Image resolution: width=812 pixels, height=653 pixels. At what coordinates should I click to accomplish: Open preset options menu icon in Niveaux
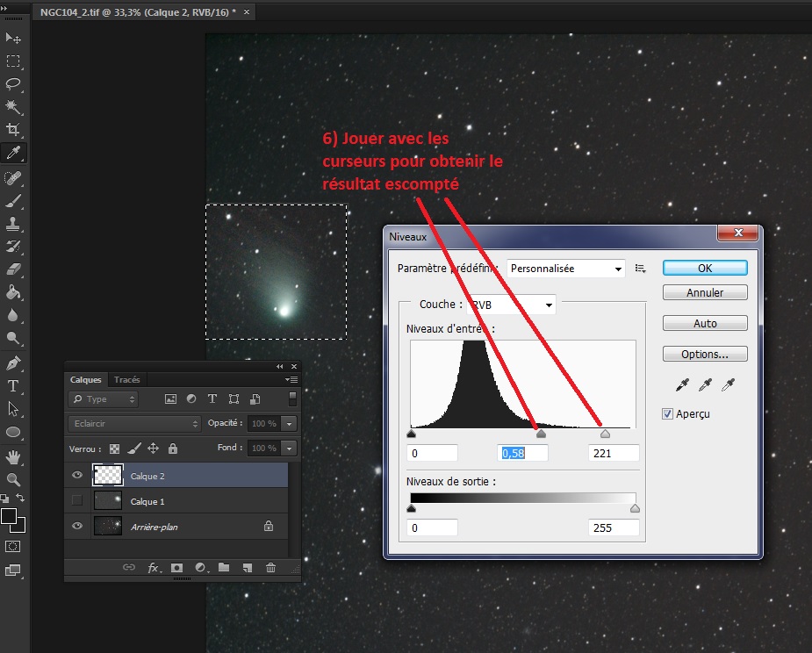coord(641,269)
